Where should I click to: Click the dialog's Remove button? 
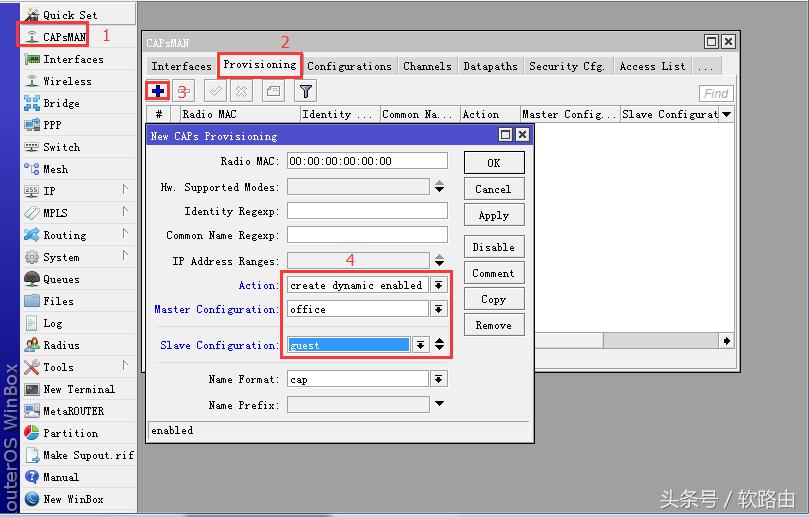click(x=494, y=325)
